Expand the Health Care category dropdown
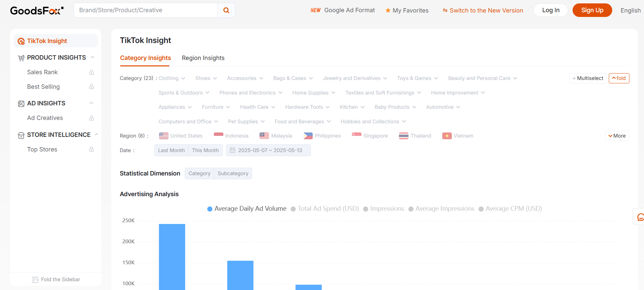 [258, 107]
